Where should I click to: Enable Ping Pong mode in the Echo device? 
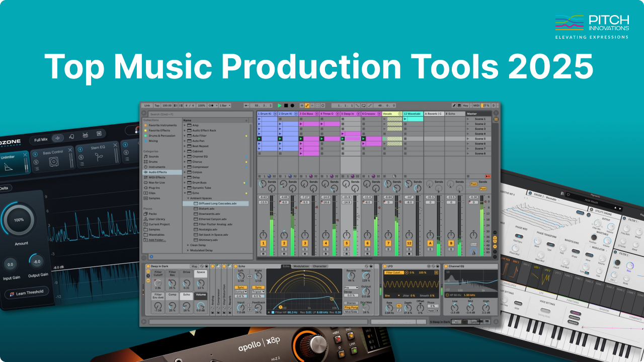point(351,307)
